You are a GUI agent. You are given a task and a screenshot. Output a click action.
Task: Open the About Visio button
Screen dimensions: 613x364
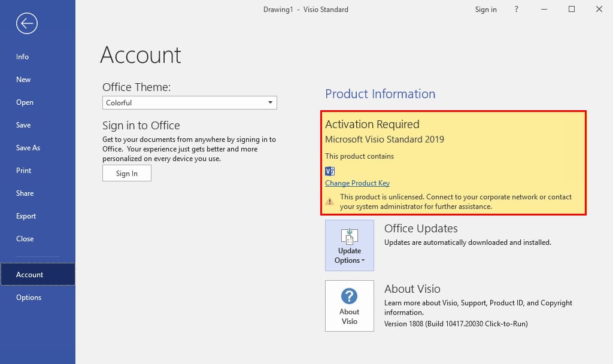(350, 306)
